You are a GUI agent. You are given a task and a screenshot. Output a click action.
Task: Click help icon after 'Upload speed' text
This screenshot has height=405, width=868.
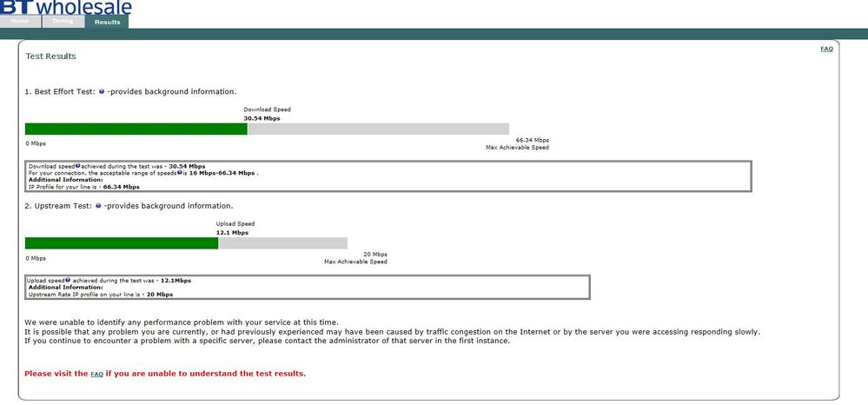click(x=68, y=281)
